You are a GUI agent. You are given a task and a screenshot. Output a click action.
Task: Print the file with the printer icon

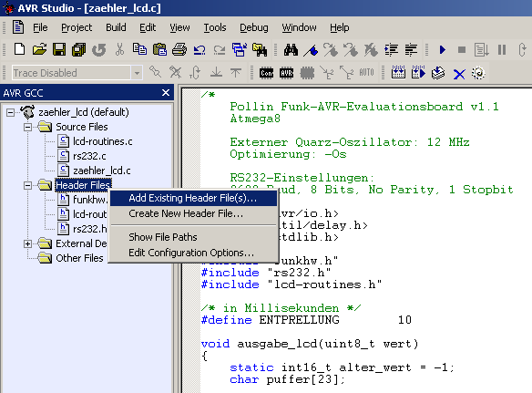point(179,50)
